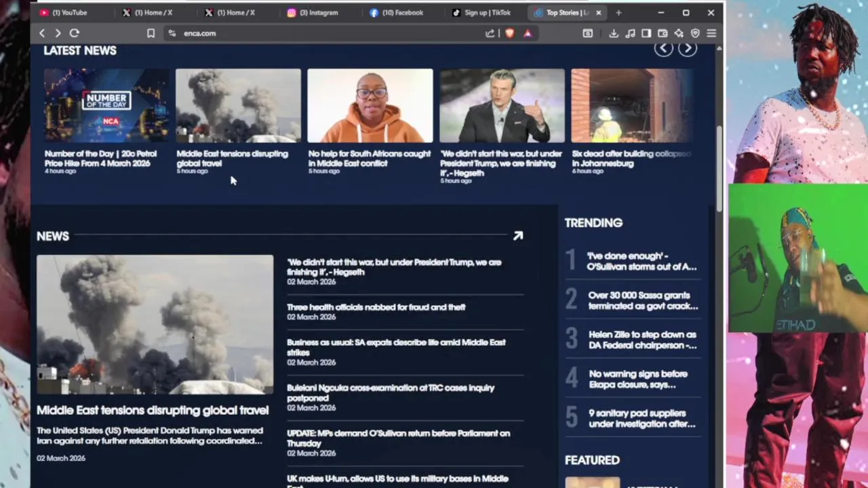
Task: Switch to the YouTube tab
Action: 70,12
